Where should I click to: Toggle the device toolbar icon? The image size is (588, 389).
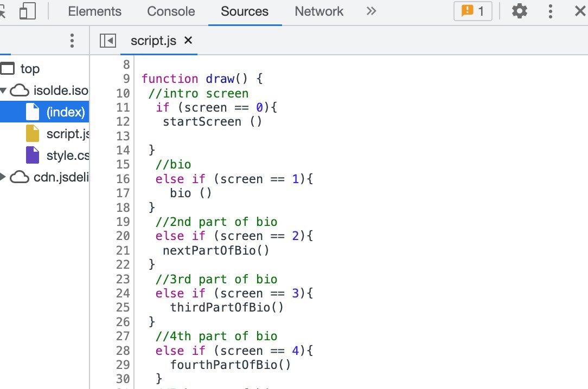click(x=27, y=11)
